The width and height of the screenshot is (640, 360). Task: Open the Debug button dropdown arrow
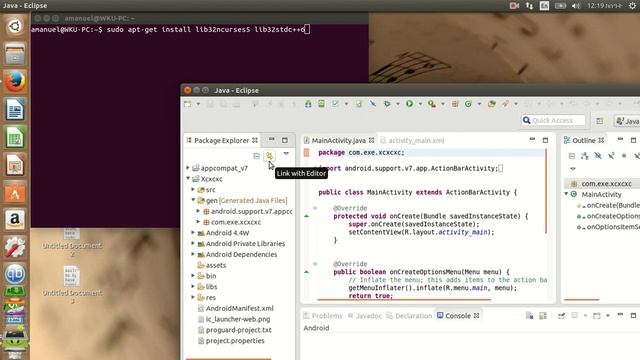tap(398, 104)
